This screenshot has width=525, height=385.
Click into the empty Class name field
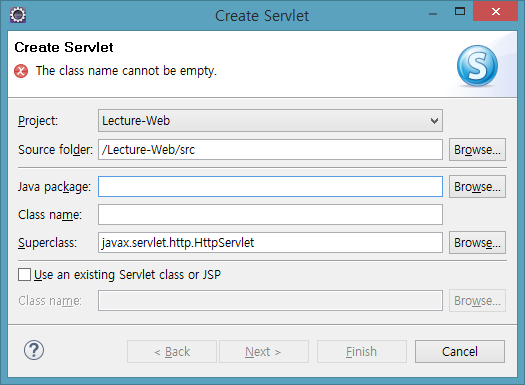[x=270, y=215]
